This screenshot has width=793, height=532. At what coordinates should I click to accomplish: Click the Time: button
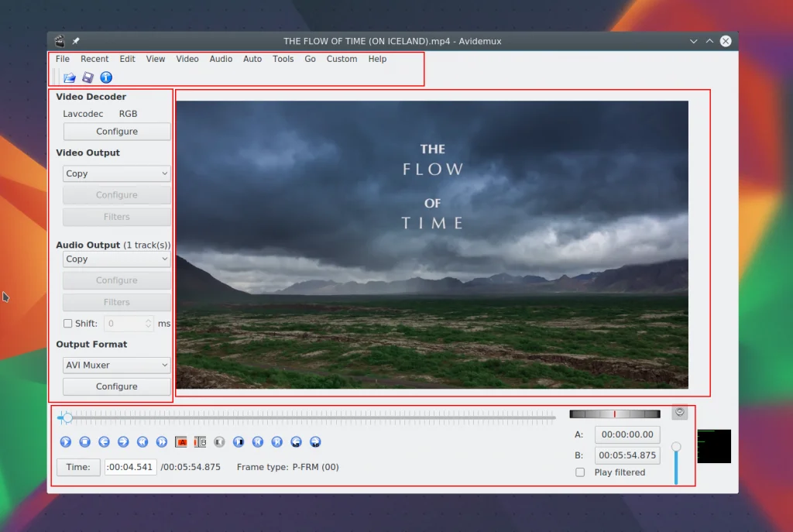tap(77, 467)
